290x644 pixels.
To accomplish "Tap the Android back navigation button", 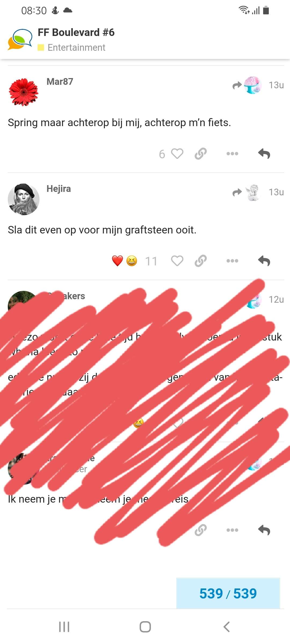I will [x=226, y=627].
